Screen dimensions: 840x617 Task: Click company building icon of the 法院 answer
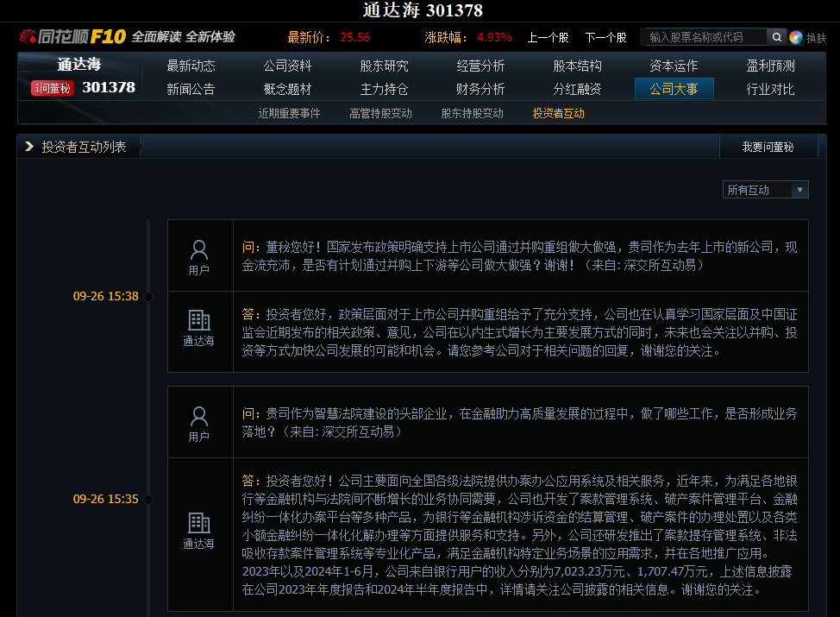pyautogui.click(x=198, y=523)
